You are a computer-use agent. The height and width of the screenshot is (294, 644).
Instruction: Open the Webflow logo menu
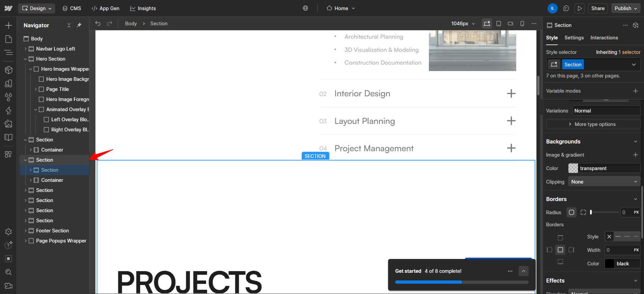point(8,8)
